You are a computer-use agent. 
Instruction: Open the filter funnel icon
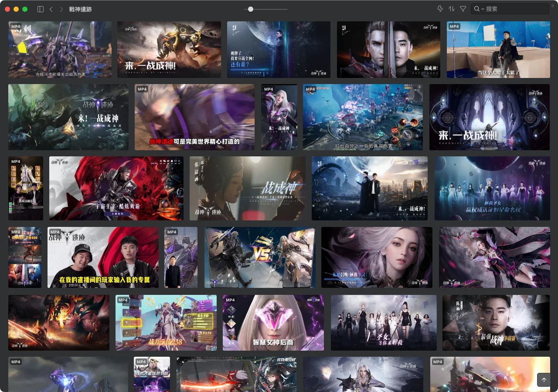(x=463, y=9)
